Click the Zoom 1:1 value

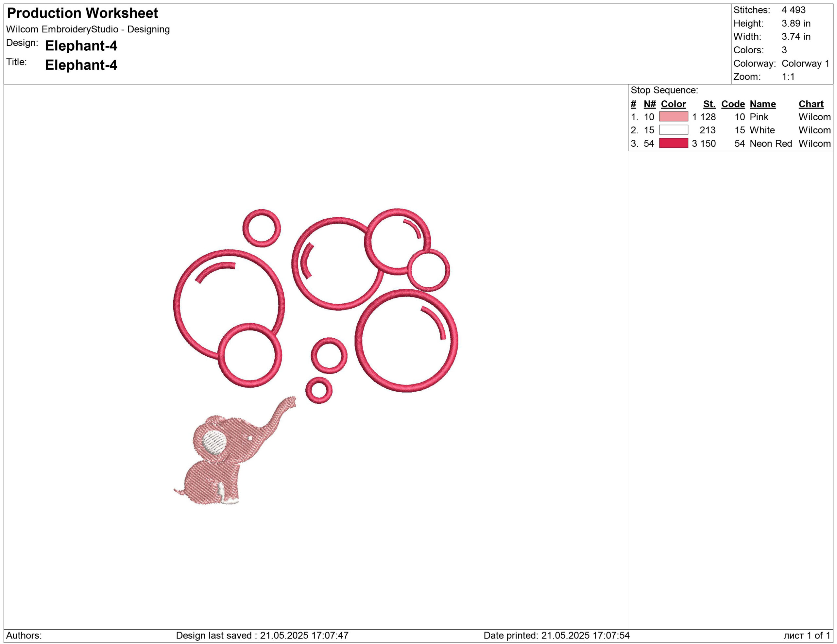(x=788, y=76)
